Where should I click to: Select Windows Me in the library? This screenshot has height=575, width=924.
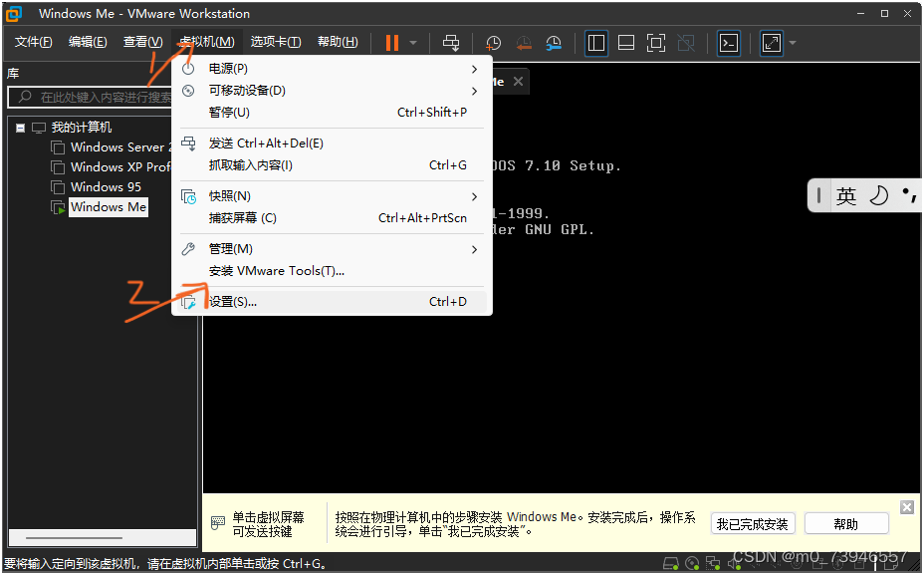(x=109, y=207)
